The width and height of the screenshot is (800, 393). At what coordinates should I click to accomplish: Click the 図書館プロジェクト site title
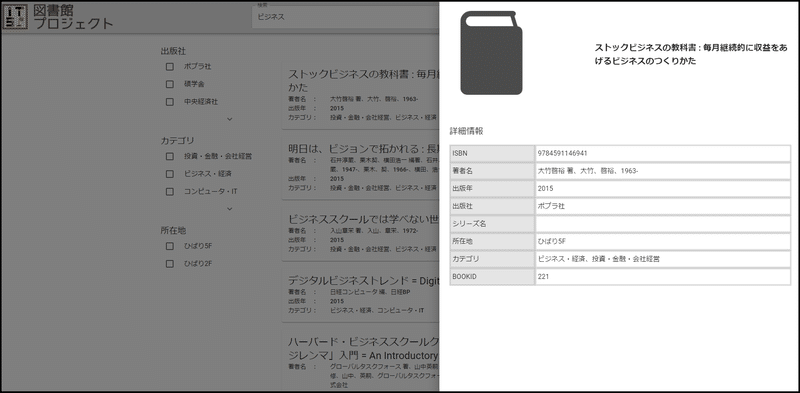(x=73, y=17)
